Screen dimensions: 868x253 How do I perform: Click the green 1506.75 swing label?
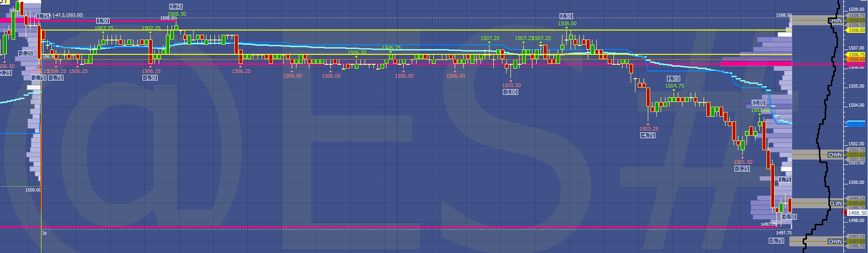[391, 48]
